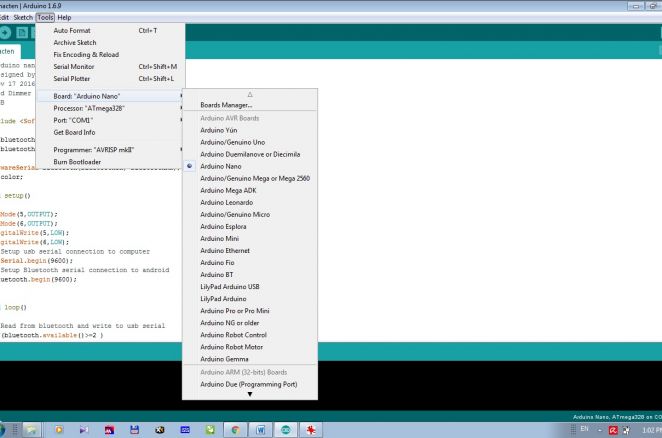The width and height of the screenshot is (662, 438).
Task: Click Auto Format in Tools menu
Action: [x=72, y=30]
